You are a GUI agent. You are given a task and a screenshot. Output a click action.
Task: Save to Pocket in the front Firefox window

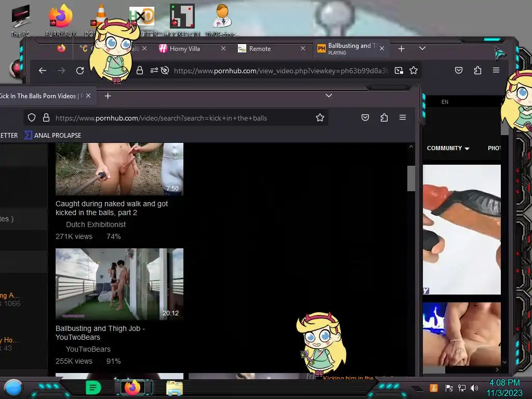365,118
